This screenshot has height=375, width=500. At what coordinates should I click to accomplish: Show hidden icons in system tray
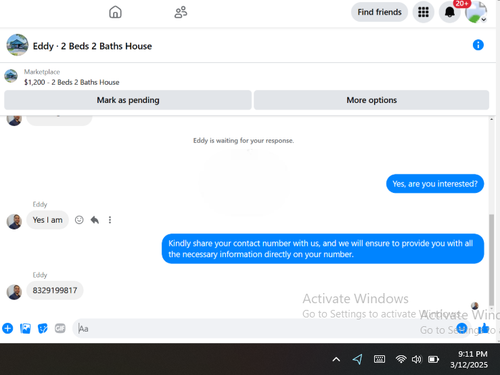click(336, 359)
